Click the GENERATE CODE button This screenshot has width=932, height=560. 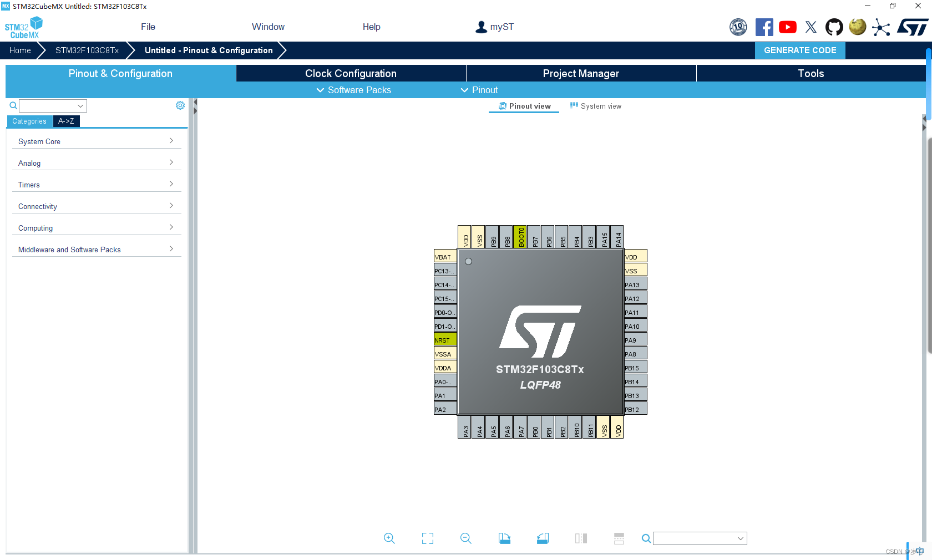point(800,50)
